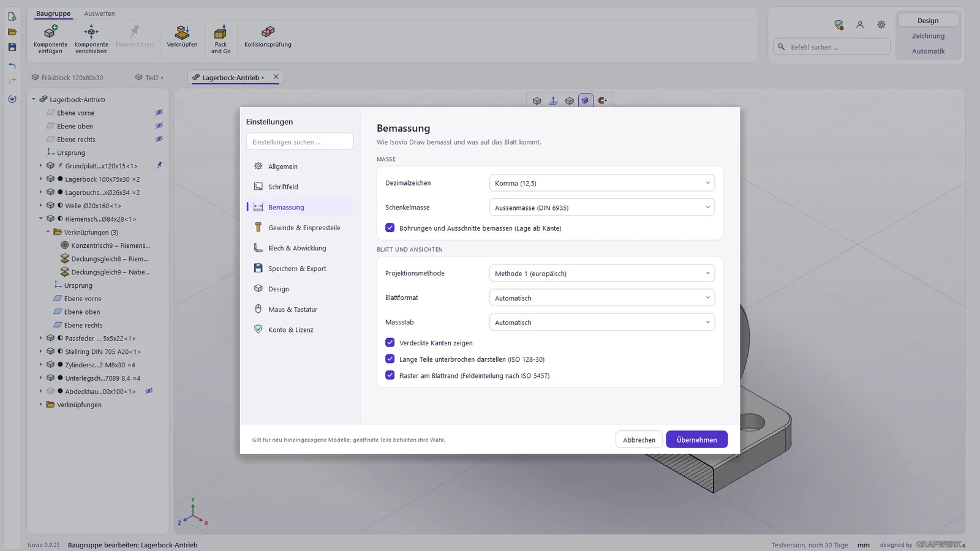Click the isometric view cube icon in viewport toolbar
This screenshot has height=551, width=980.
coord(537,100)
